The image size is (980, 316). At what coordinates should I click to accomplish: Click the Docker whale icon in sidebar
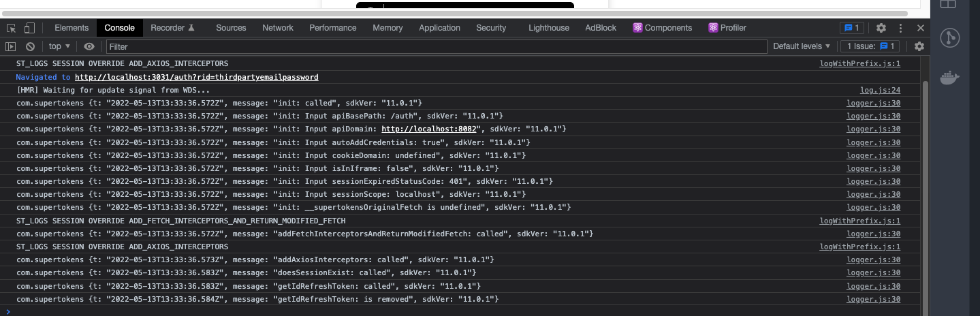click(950, 76)
